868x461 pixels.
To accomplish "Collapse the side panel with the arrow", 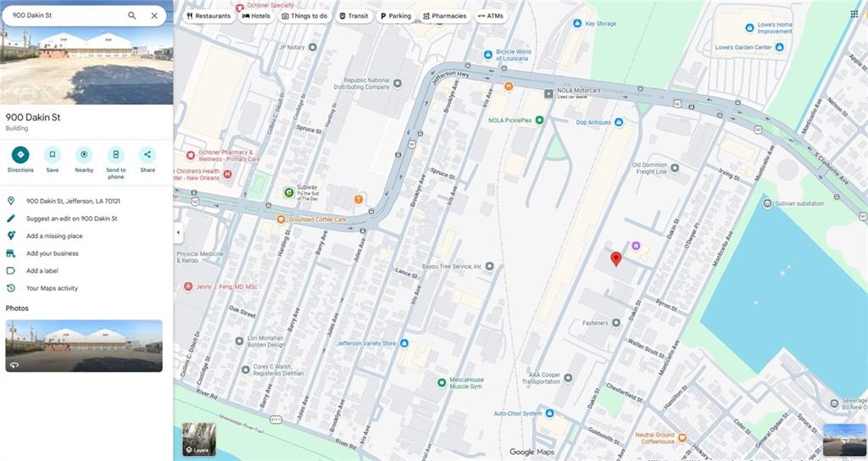I will pos(178,231).
